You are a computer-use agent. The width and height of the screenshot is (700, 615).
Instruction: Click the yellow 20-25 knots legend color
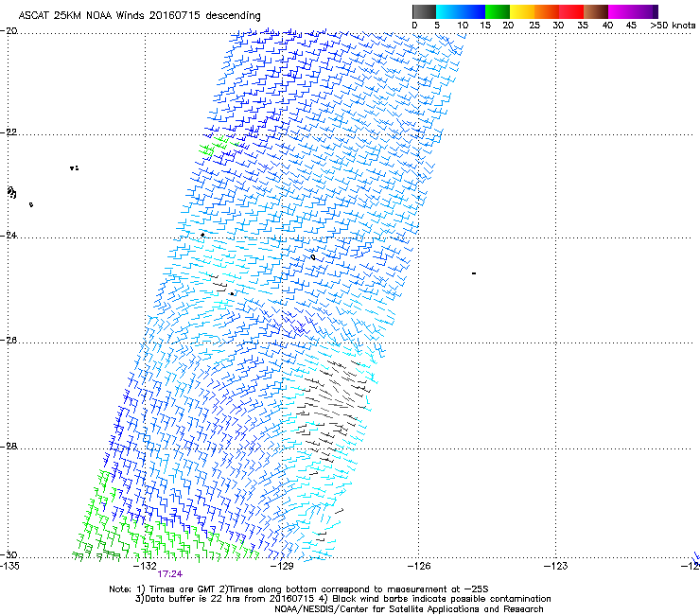click(x=522, y=11)
